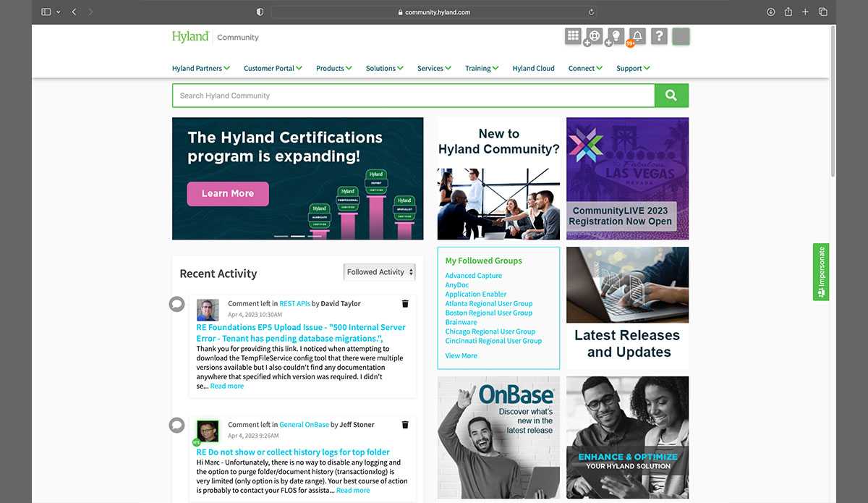Open the Advanced Capture group link
Viewport: 868px width, 503px height.
473,276
